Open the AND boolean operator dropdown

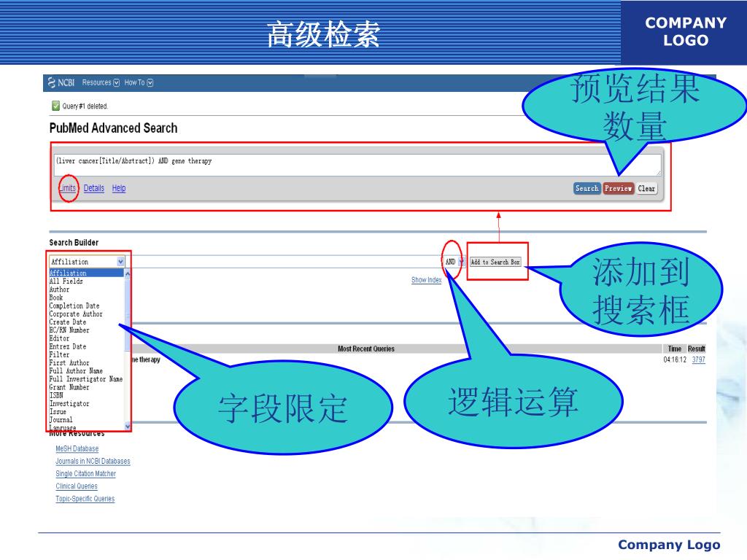454,262
